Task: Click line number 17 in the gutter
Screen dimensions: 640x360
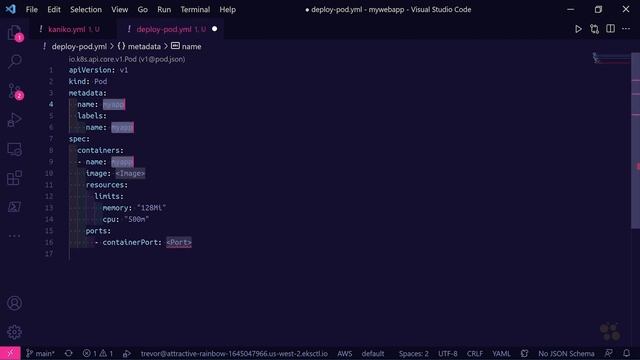Action: click(49, 254)
